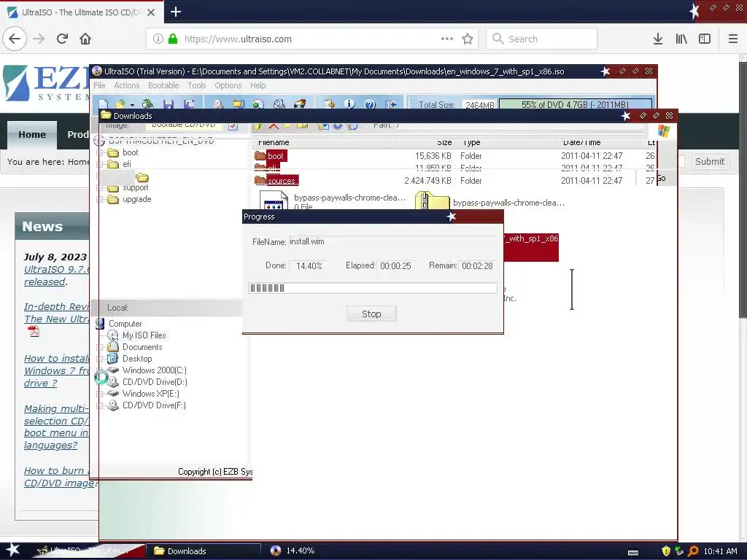Click the Open file folder icon in UltraISO toolbar

point(120,104)
